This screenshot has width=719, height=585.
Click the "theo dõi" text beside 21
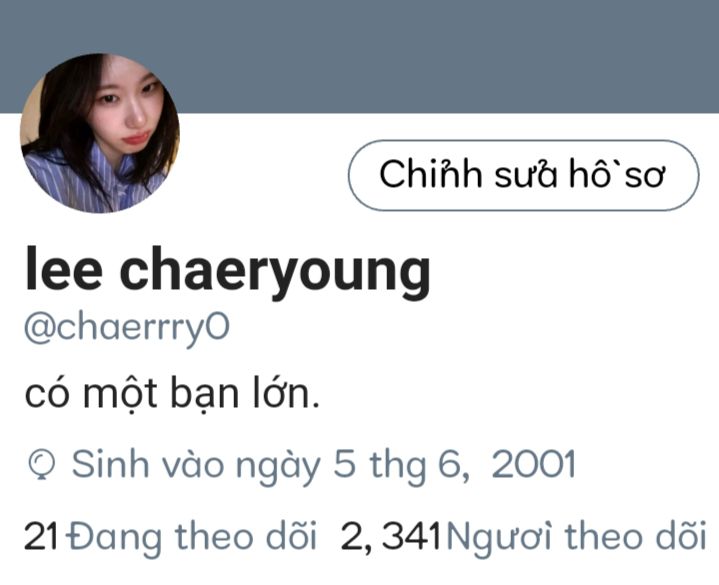point(246,536)
